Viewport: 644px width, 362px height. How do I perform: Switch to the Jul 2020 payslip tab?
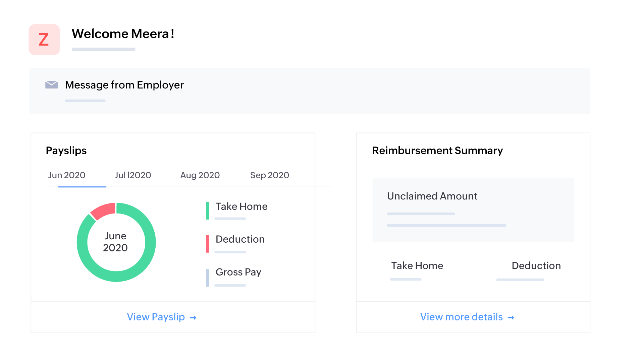click(x=133, y=175)
